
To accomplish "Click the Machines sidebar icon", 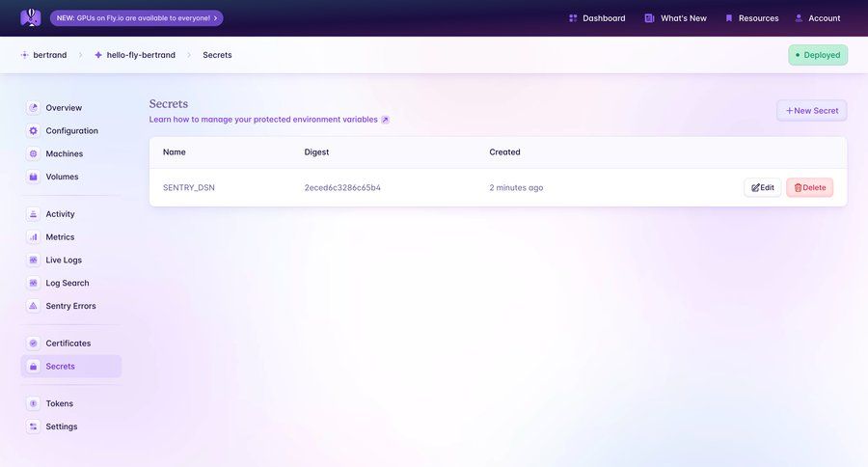I will (x=33, y=153).
